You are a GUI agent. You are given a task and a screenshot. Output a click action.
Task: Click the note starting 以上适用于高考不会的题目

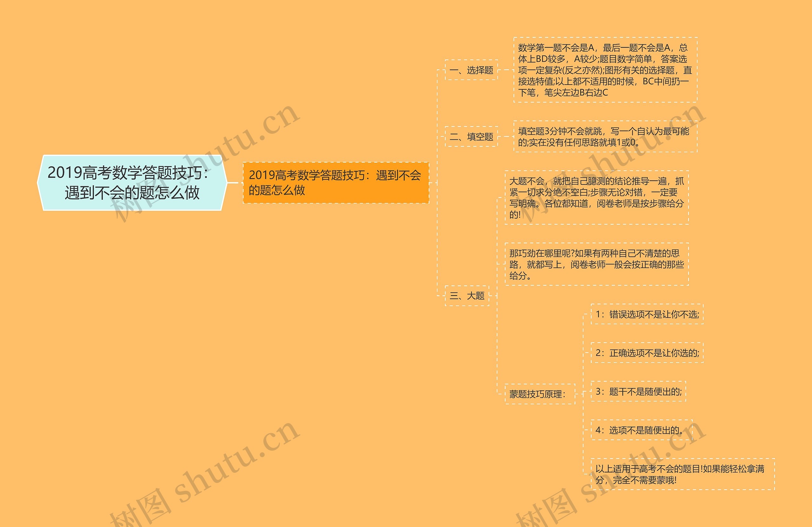coord(683,474)
